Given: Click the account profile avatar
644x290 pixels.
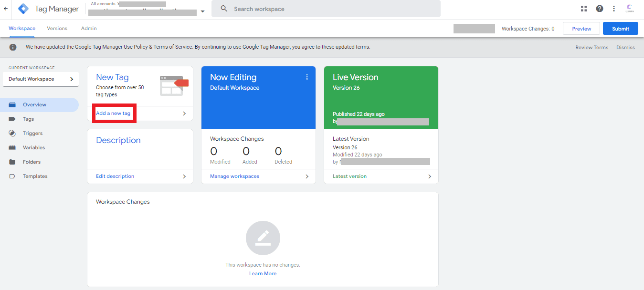Looking at the screenshot, I should (x=630, y=9).
